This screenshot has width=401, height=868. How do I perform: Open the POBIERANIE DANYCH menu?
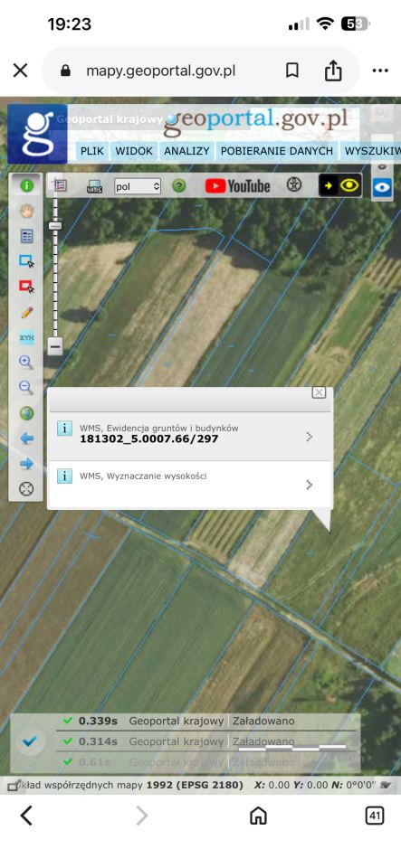coord(276,151)
